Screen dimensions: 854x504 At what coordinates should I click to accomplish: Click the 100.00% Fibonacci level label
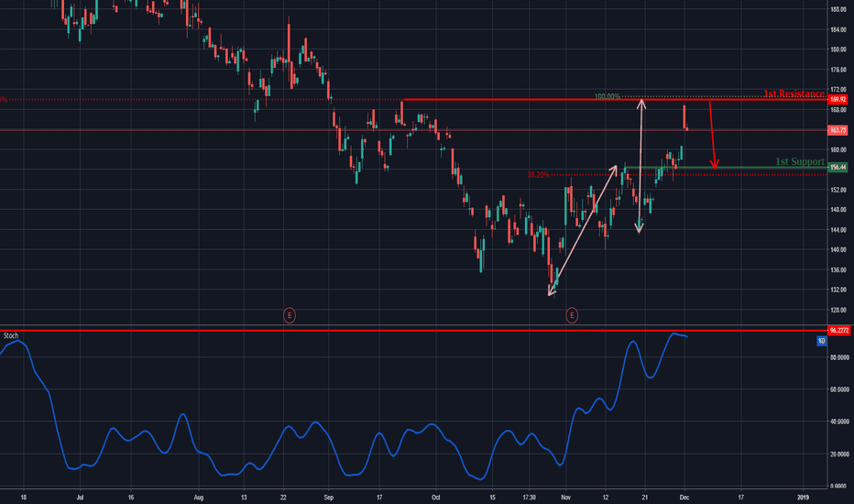coord(607,96)
